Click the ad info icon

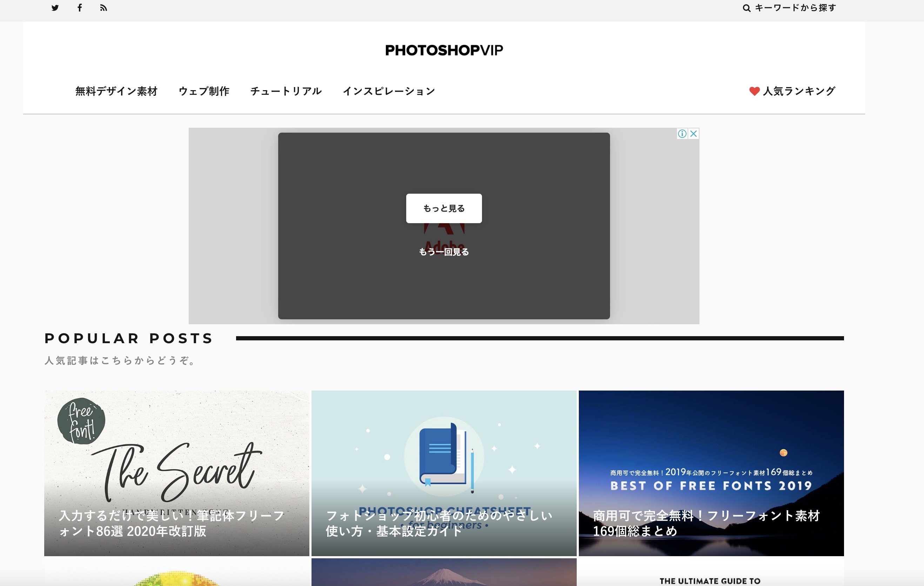[682, 134]
